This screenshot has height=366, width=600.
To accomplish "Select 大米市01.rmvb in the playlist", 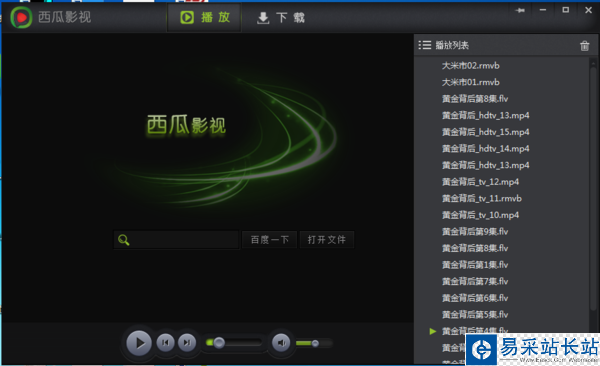I will click(x=471, y=82).
